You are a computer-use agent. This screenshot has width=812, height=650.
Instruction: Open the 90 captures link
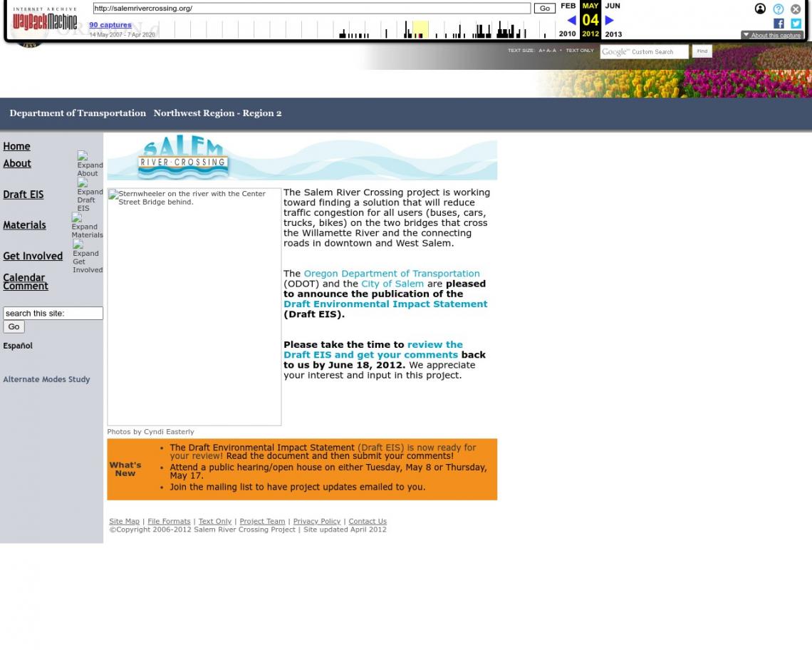(x=110, y=25)
